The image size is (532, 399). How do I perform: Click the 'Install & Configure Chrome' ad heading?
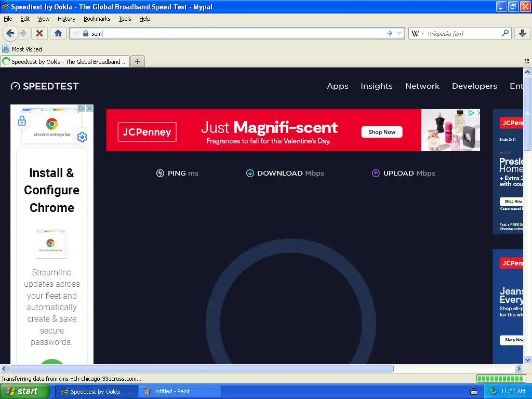click(x=51, y=190)
